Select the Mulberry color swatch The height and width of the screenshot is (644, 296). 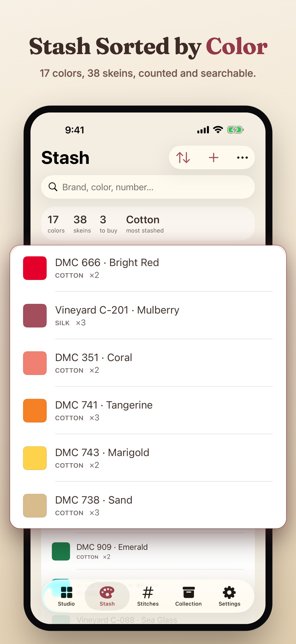[x=35, y=315]
